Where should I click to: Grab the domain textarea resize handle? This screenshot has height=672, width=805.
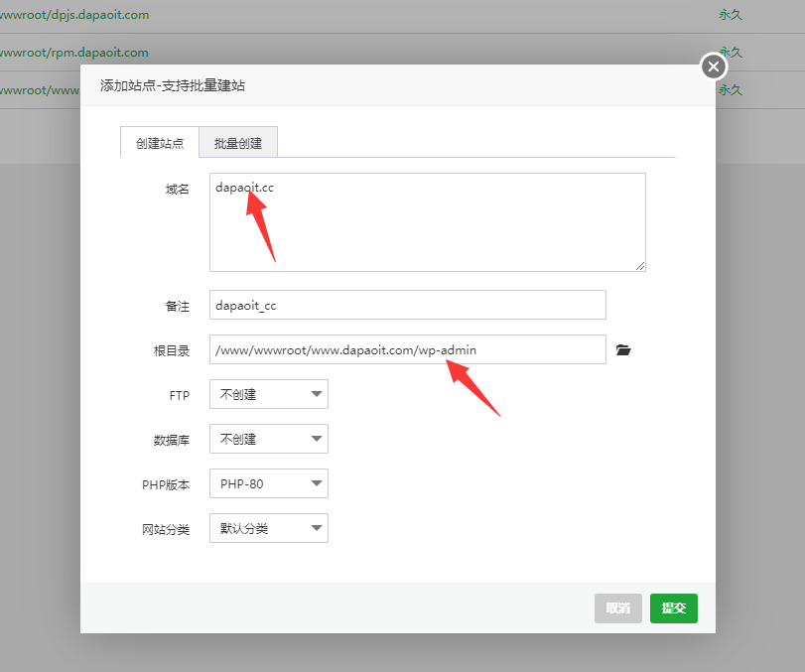[640, 266]
